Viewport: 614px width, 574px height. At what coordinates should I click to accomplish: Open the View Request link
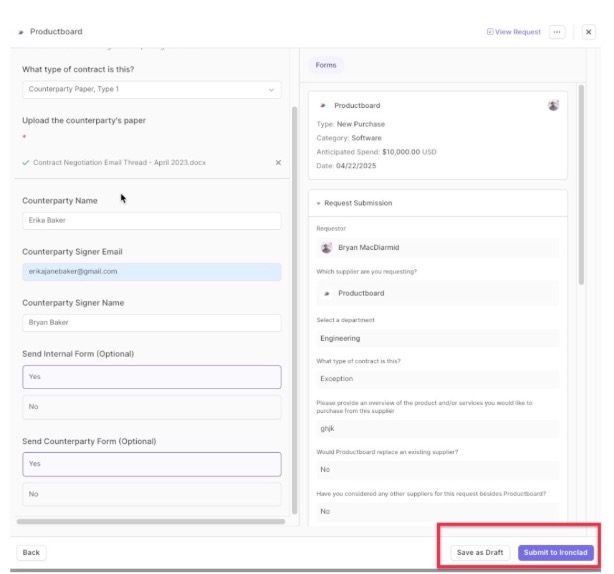513,32
